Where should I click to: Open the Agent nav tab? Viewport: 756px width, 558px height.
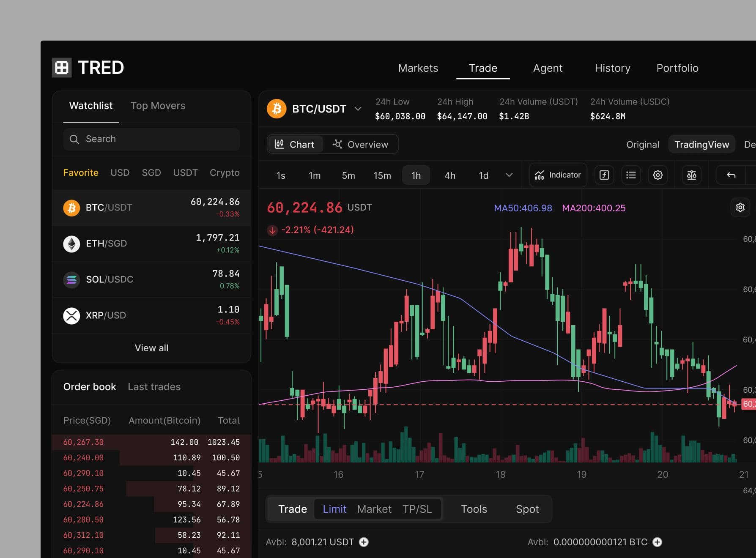[548, 68]
